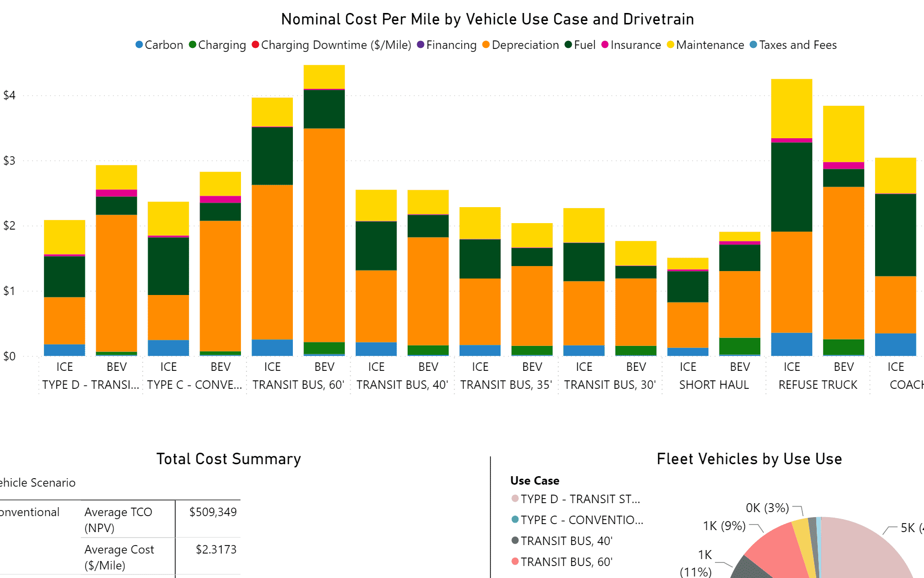This screenshot has height=578, width=924.
Task: Click the Charging Downtime legend marker
Action: click(255, 45)
